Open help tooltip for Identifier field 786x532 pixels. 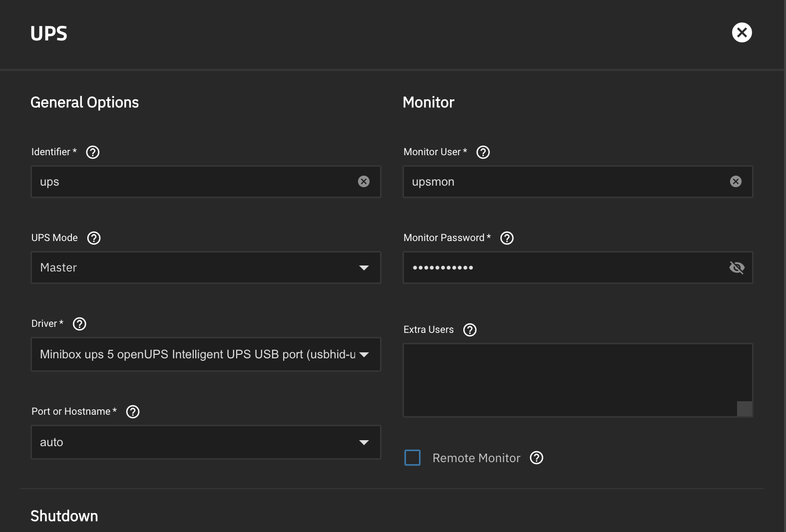tap(93, 152)
